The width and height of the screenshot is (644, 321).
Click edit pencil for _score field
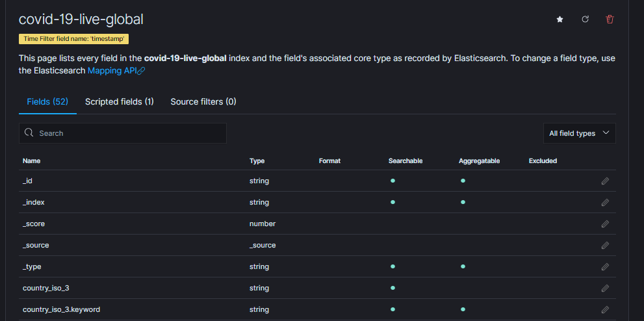(605, 224)
